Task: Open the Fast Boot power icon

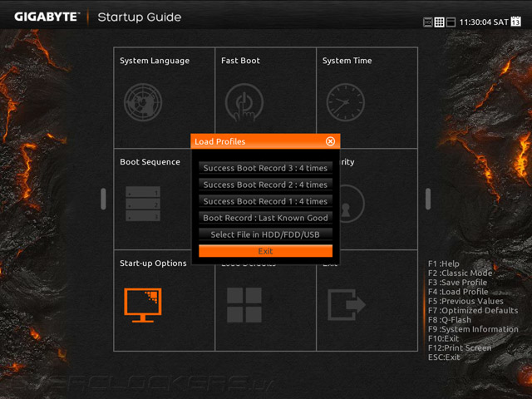Action: click(244, 102)
